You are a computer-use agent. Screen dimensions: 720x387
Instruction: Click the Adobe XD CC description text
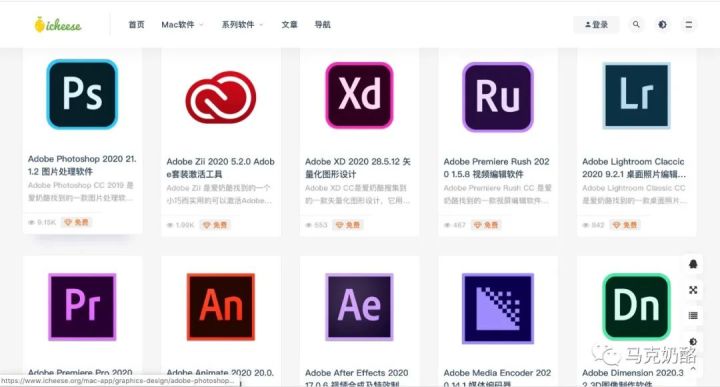coord(356,194)
